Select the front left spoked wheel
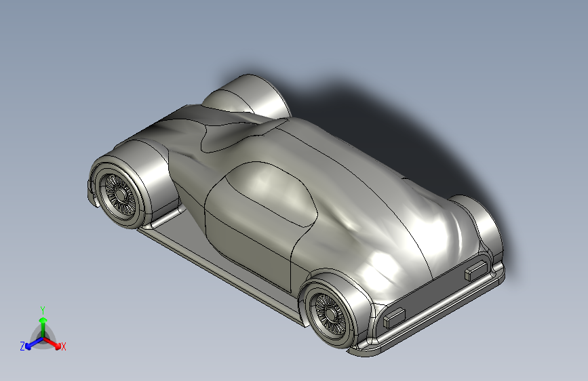Image resolution: width=588 pixels, height=381 pixels. click(x=119, y=195)
